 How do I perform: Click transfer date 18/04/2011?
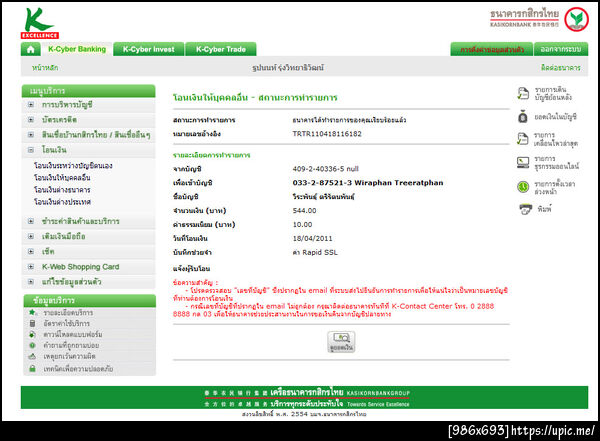point(312,238)
